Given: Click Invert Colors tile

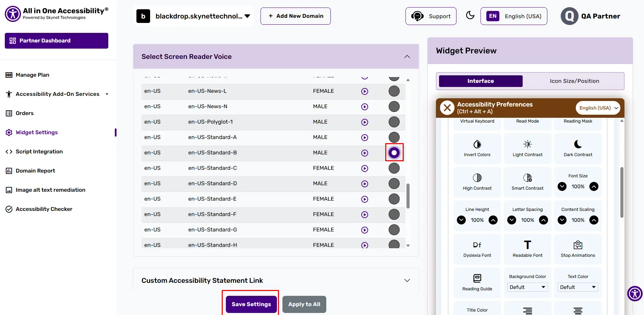Looking at the screenshot, I should click(x=477, y=149).
